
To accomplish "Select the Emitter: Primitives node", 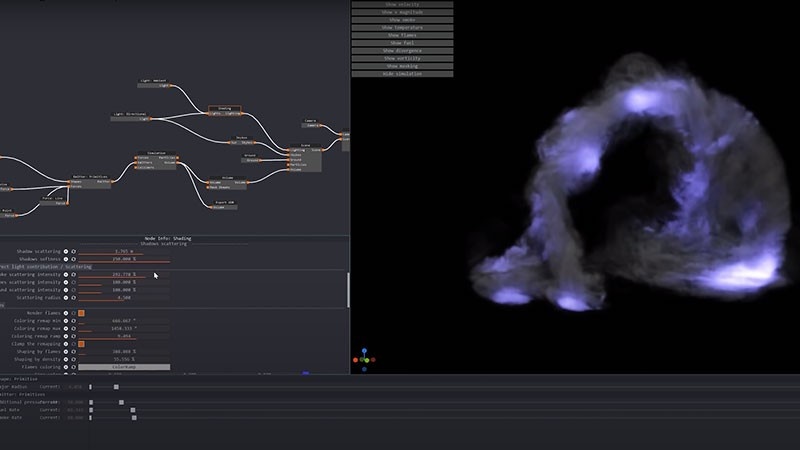I will tap(90, 182).
